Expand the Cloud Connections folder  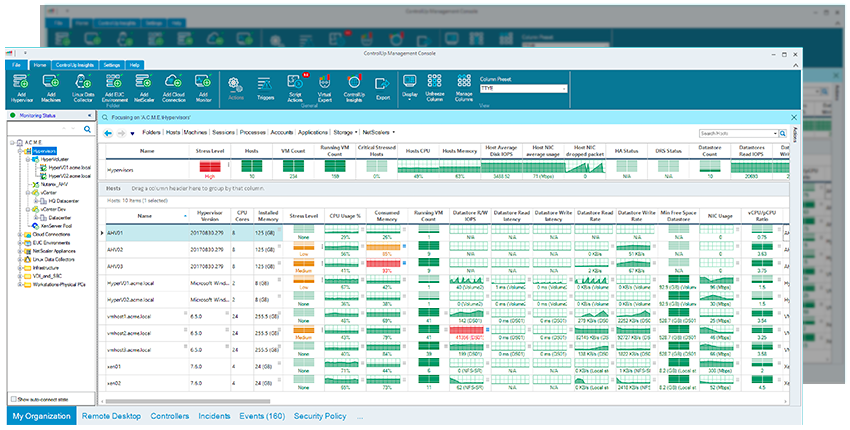[x=20, y=234]
